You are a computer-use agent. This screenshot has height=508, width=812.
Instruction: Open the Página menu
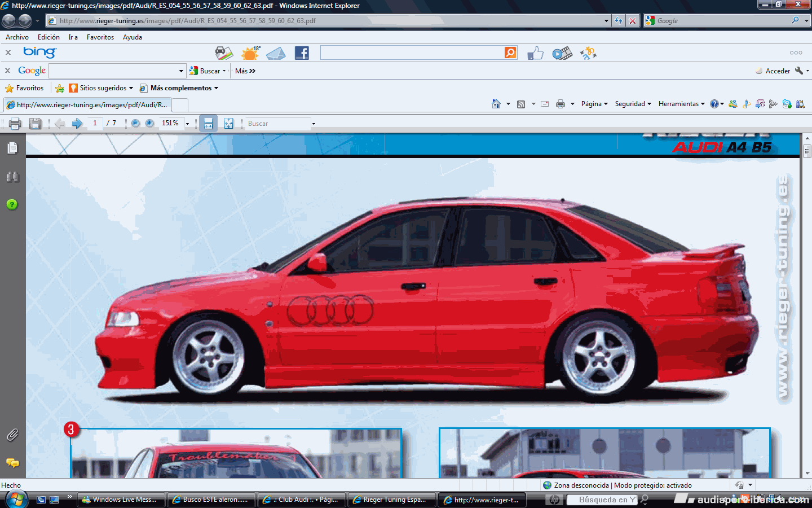[594, 104]
